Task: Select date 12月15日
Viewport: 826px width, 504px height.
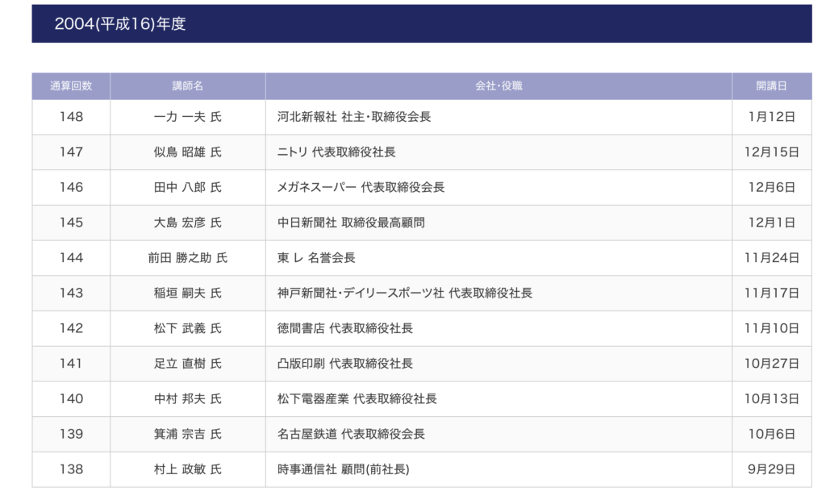Action: click(772, 152)
